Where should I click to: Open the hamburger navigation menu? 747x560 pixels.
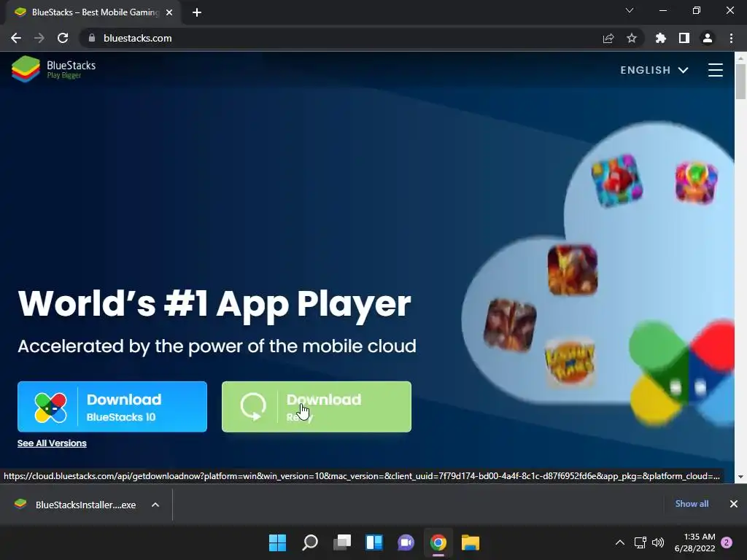click(715, 70)
